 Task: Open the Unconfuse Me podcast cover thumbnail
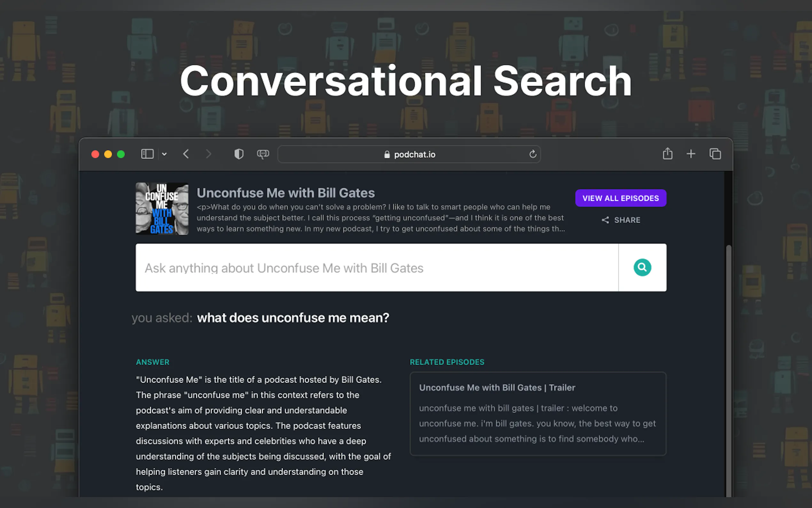coord(162,209)
